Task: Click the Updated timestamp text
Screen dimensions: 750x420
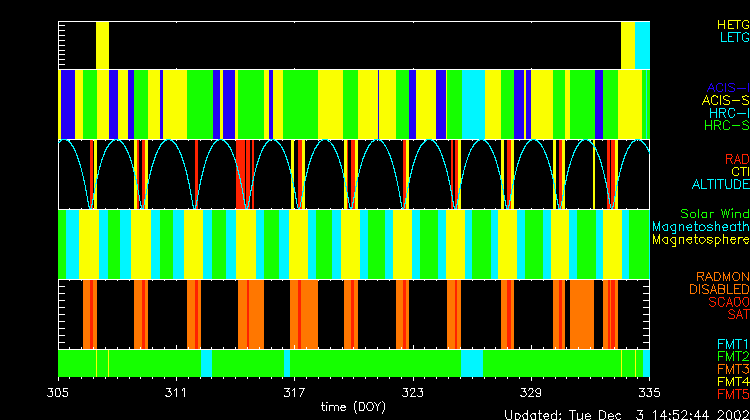Action: point(625,414)
